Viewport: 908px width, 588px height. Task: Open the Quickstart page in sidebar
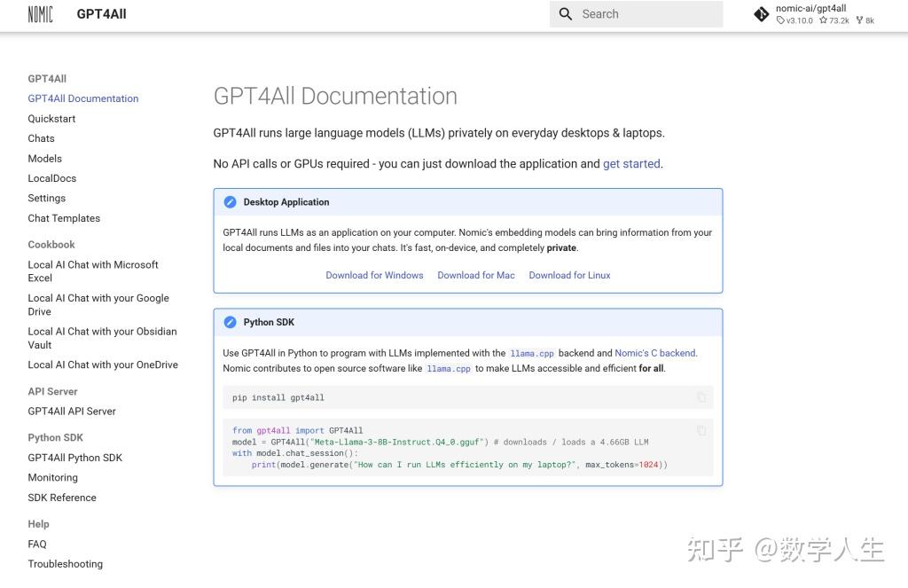click(51, 119)
